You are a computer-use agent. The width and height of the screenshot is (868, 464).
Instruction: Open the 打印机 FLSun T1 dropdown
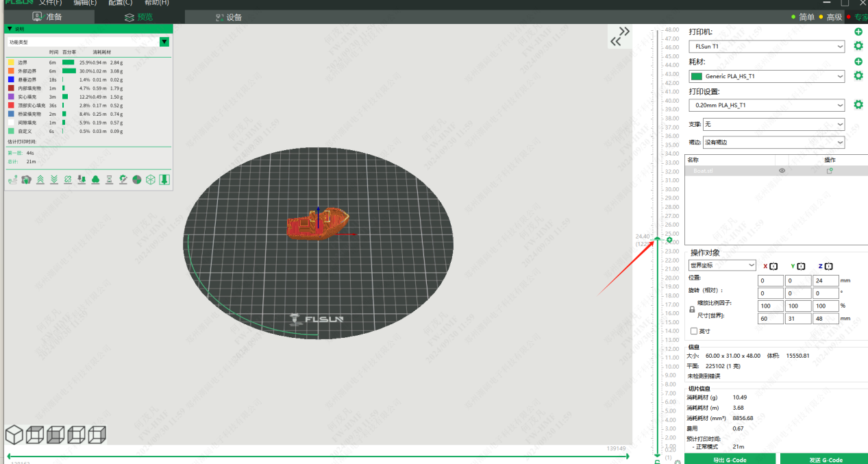[767, 47]
